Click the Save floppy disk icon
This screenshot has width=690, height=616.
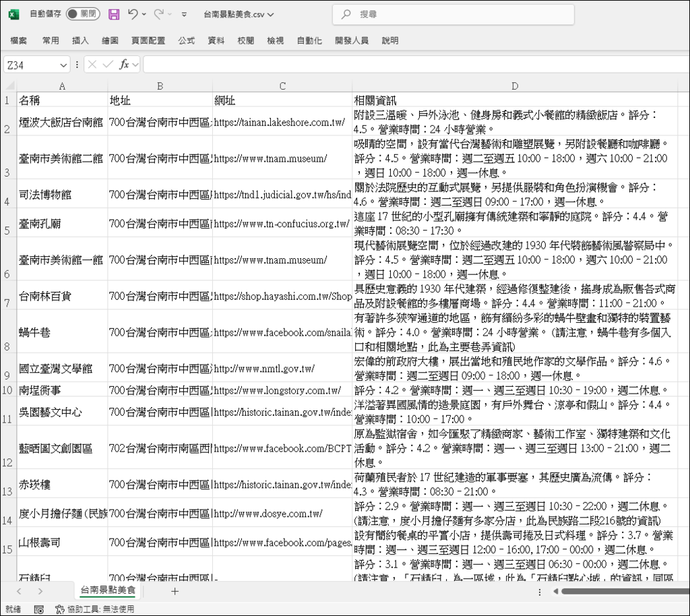[113, 15]
